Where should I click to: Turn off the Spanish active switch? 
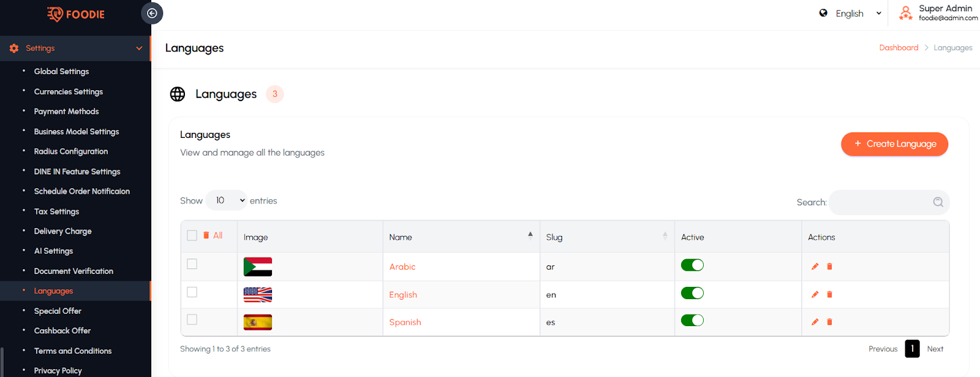pyautogui.click(x=692, y=321)
